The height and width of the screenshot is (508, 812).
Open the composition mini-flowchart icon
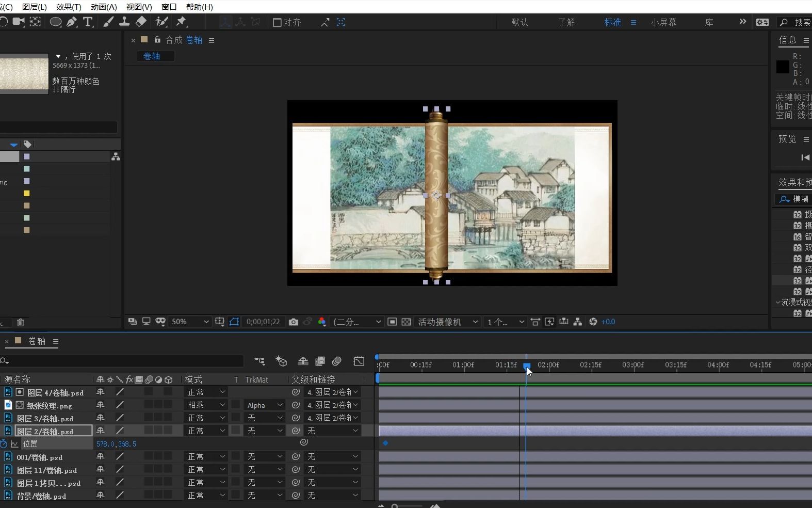coord(259,361)
